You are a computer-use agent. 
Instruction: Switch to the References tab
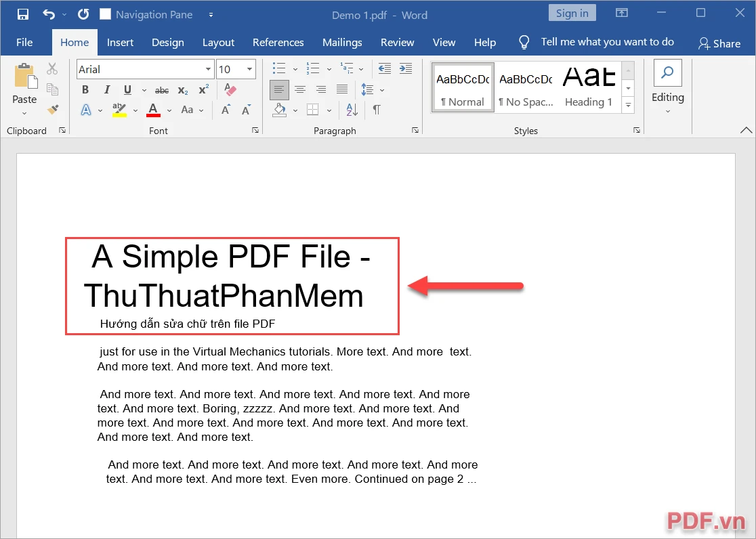pyautogui.click(x=278, y=43)
